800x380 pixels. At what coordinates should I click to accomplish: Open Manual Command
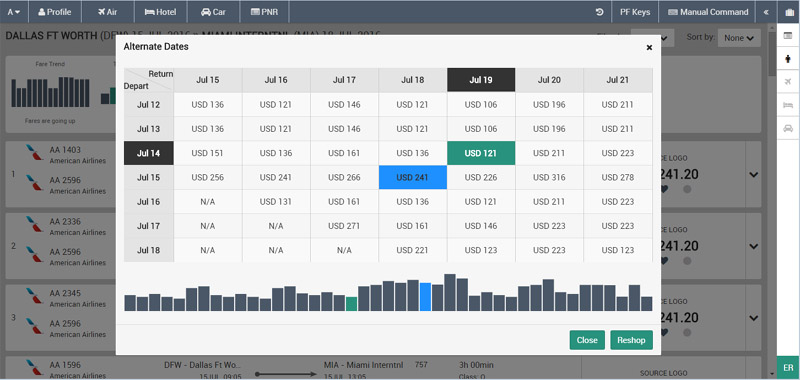tap(708, 12)
